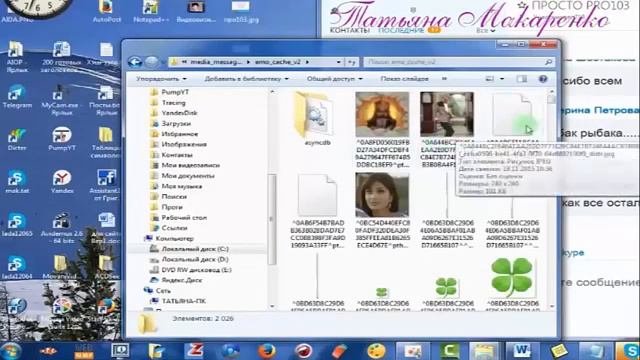Select Рабочий стол in the tree
This screenshot has width=640, height=360.
(184, 218)
